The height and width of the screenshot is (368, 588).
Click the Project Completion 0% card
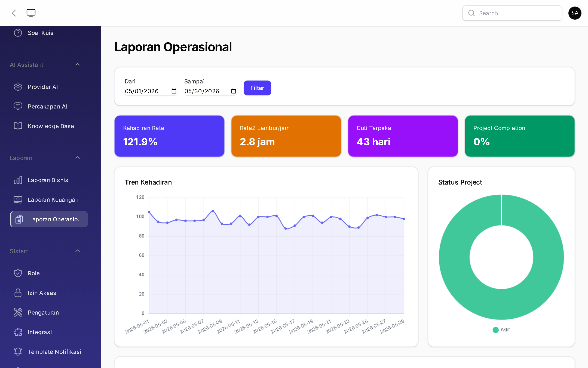pos(520,136)
